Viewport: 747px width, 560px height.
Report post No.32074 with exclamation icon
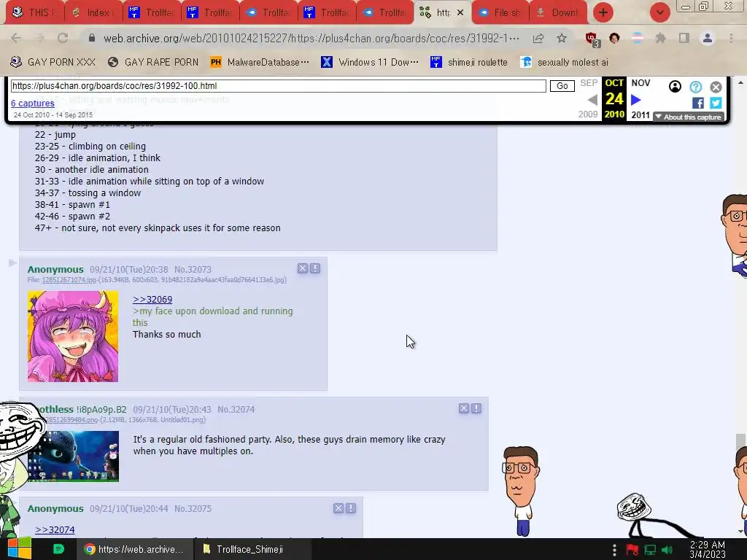point(476,408)
